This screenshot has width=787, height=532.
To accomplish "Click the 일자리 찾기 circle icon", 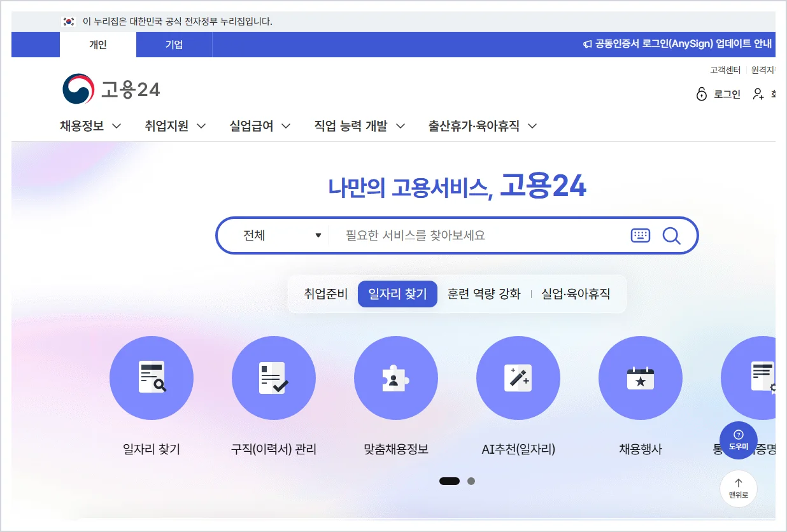I will coord(152,378).
